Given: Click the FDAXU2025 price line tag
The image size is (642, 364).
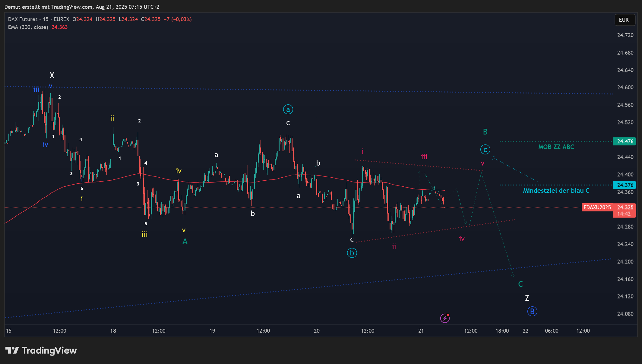Looking at the screenshot, I should 597,207.
